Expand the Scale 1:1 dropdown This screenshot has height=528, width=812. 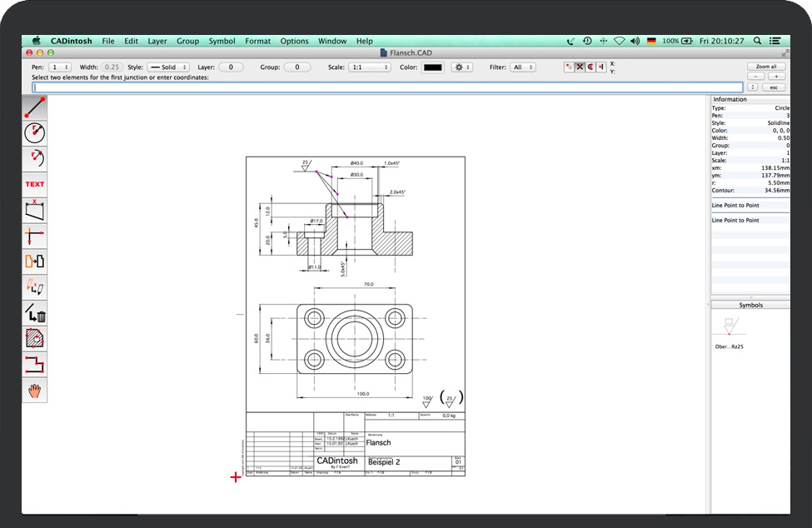(370, 67)
